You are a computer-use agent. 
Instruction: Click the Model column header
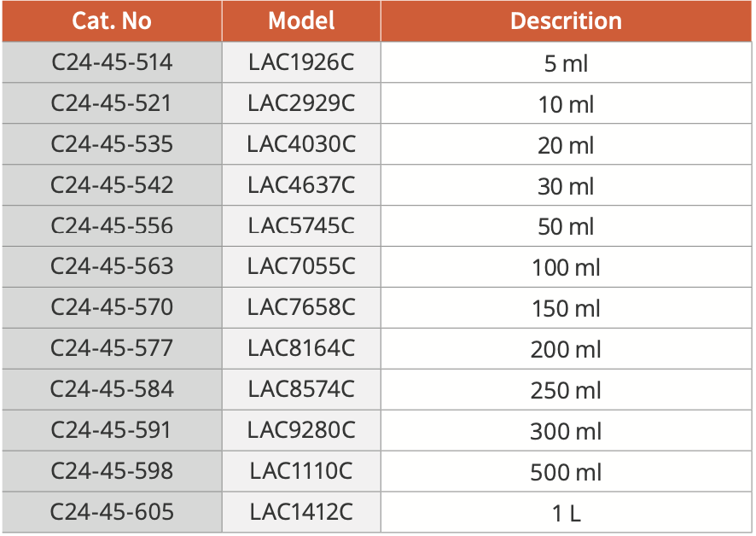[301, 20]
